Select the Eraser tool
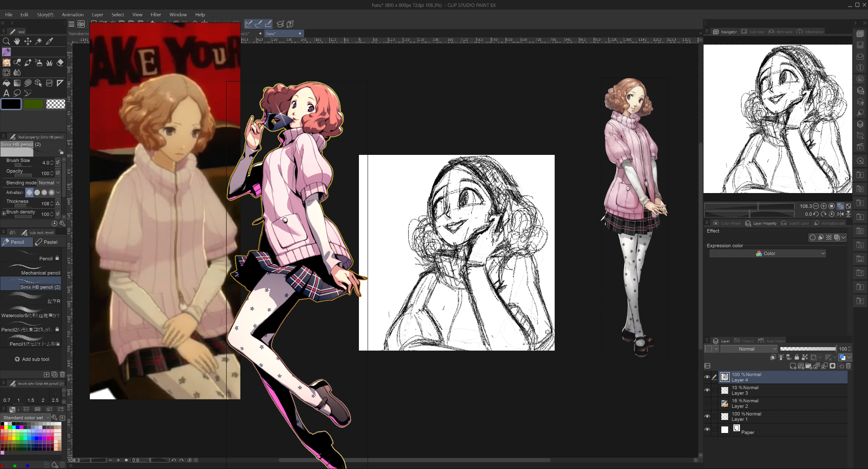The width and height of the screenshot is (868, 469). [60, 62]
